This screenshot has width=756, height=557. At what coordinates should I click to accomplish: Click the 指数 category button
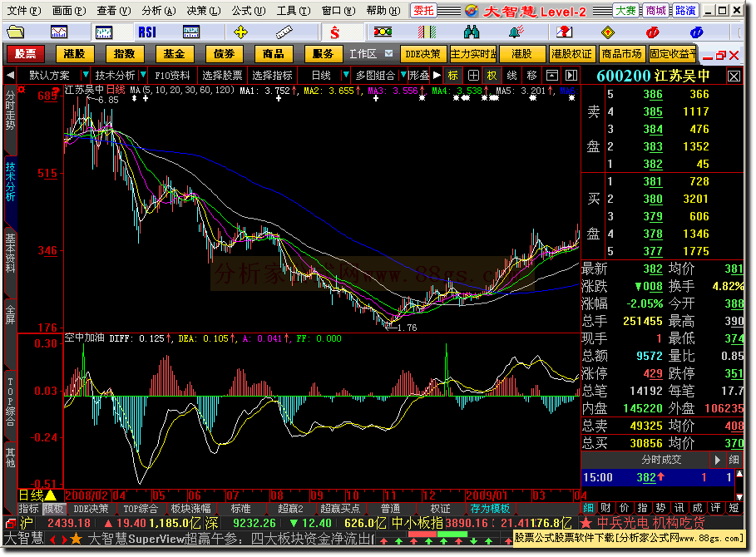[125, 54]
